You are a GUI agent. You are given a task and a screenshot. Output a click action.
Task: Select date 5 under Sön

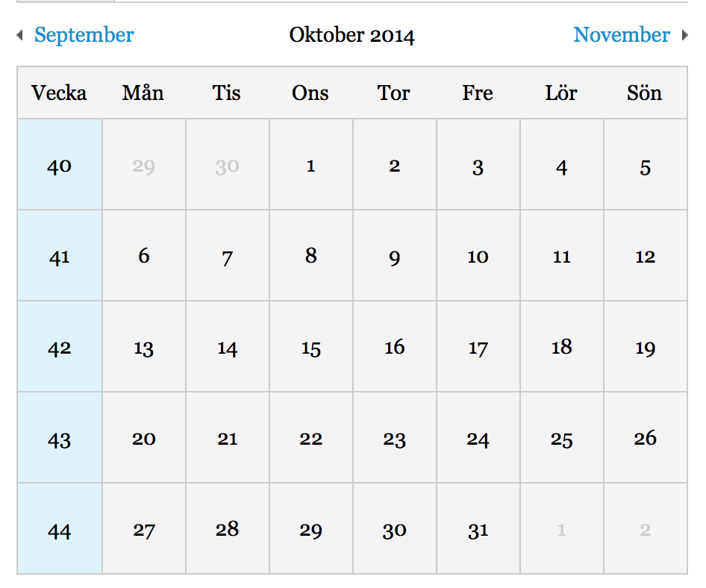click(x=646, y=164)
